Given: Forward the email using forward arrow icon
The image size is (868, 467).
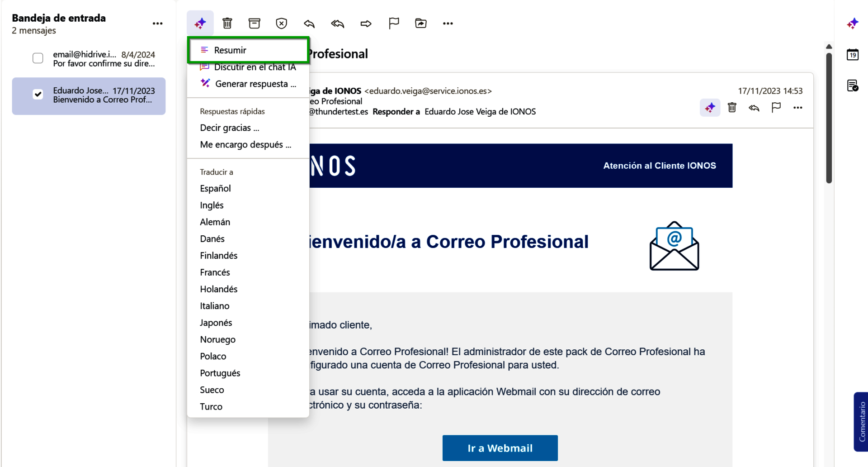Looking at the screenshot, I should (x=366, y=23).
